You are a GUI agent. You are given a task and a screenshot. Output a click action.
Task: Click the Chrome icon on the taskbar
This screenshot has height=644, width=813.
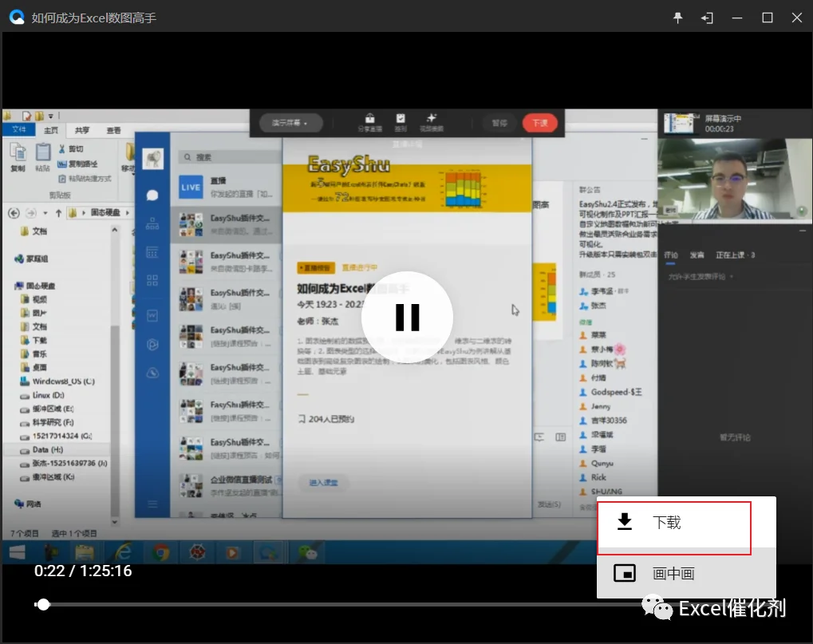tap(160, 553)
